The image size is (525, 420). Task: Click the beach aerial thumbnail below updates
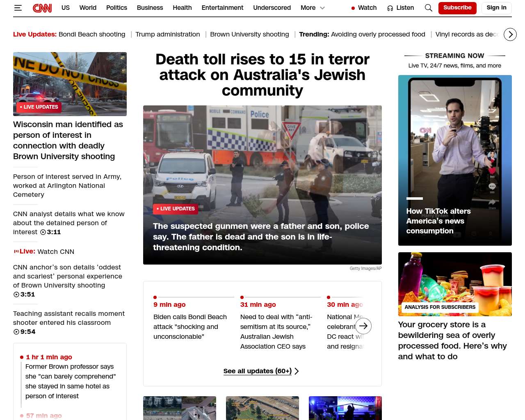pyautogui.click(x=180, y=408)
